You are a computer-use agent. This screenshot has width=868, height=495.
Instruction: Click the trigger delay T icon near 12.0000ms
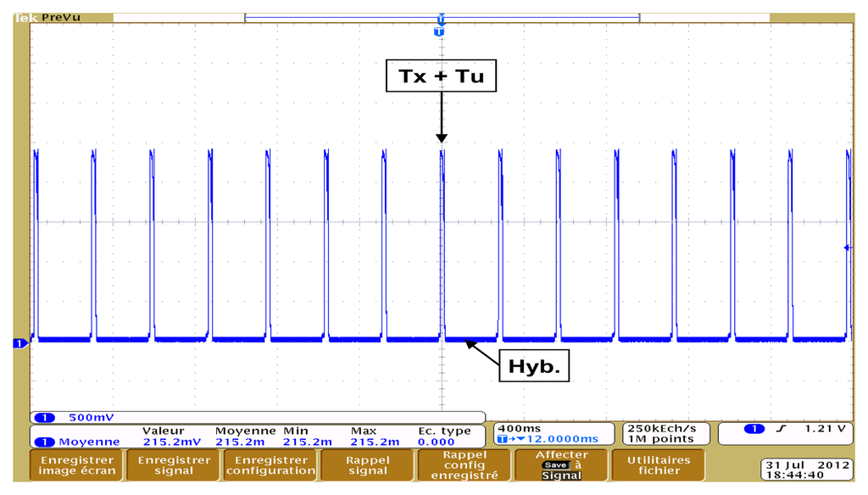(506, 439)
